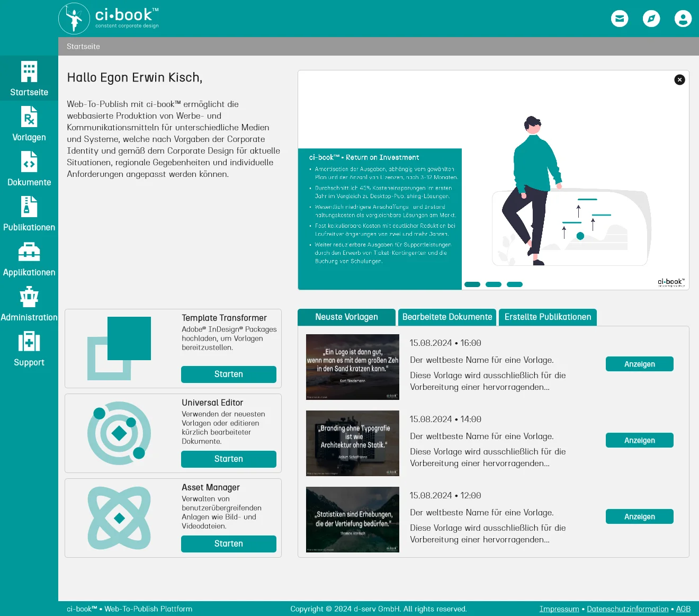Click the Universal Editor orbit icon
Screen dimensions: 699x616
pos(119,433)
